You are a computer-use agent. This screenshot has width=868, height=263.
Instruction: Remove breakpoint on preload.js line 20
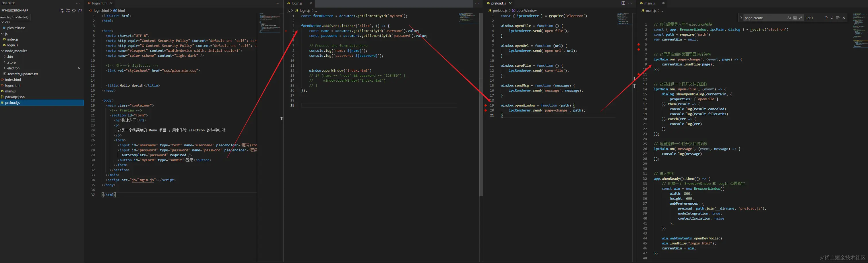coord(486,110)
